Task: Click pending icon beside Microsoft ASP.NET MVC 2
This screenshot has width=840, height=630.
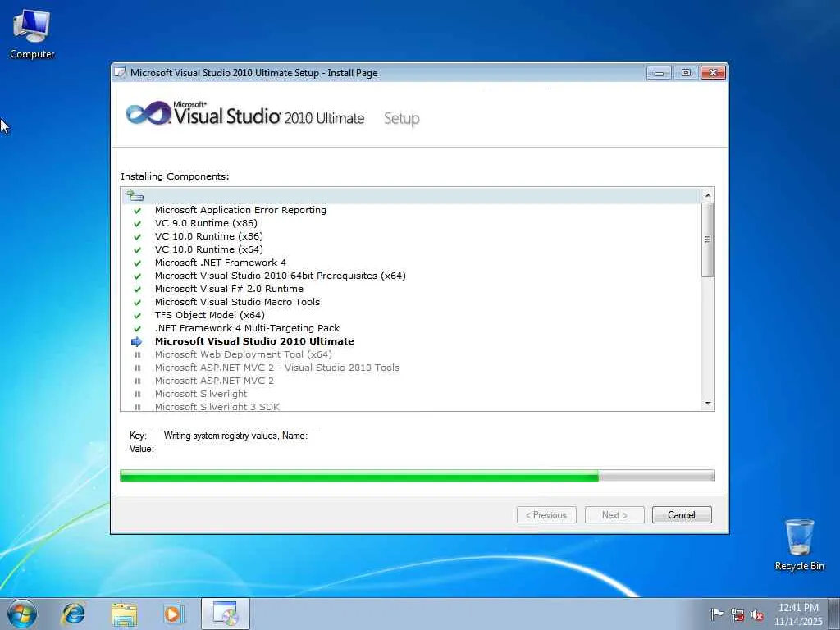Action: pos(137,381)
